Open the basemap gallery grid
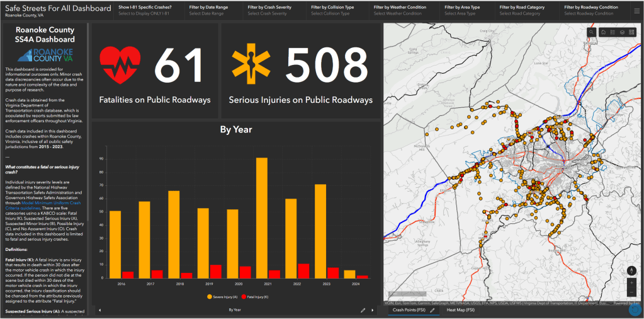 coord(631,32)
